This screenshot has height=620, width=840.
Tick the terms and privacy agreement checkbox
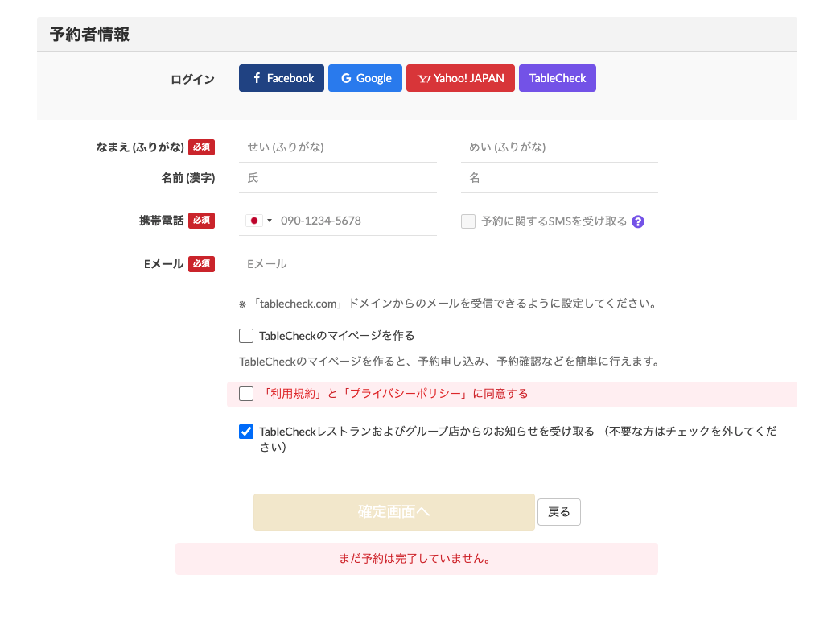click(246, 394)
